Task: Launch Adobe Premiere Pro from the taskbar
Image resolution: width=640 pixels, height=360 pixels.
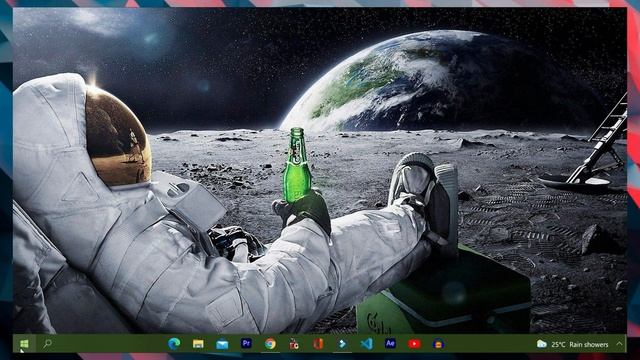Action: tap(246, 343)
